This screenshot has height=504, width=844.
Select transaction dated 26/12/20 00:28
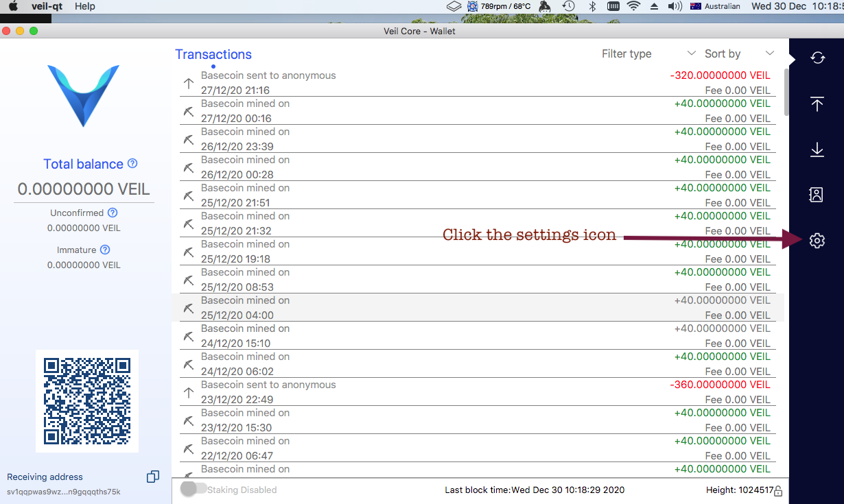[478, 167]
